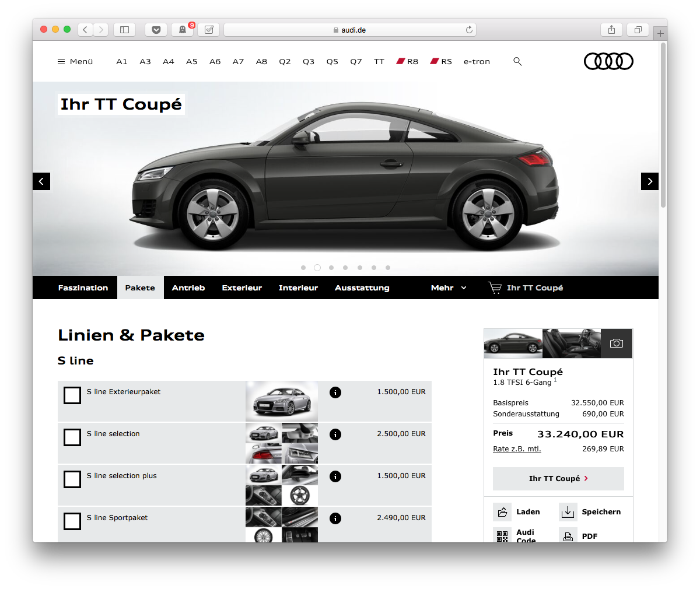The height and width of the screenshot is (589, 700).
Task: Open the Safari share icon
Action: click(x=611, y=30)
